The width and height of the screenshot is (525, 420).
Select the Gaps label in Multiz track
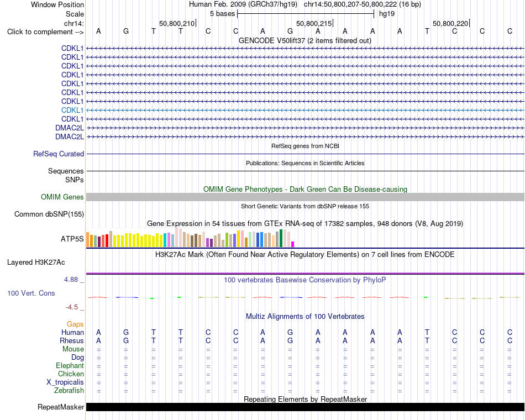(x=75, y=324)
